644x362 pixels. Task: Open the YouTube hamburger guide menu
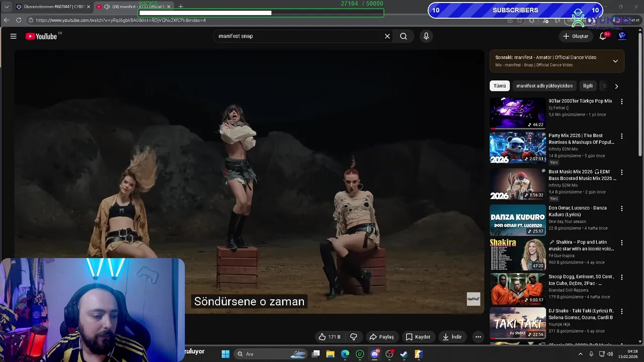coord(14,36)
